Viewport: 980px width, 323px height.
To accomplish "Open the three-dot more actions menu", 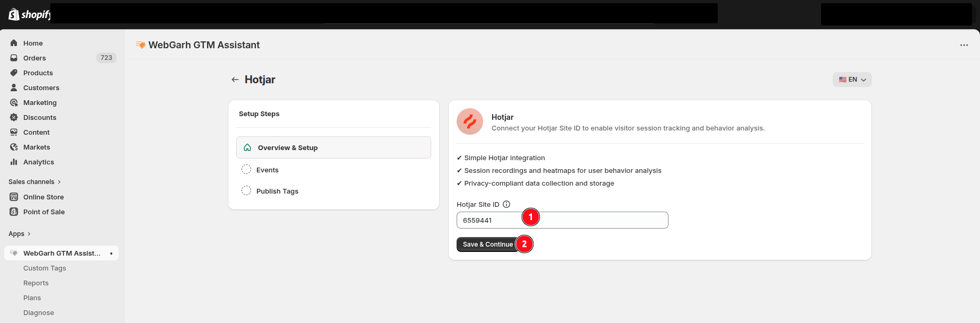I will pos(964,45).
